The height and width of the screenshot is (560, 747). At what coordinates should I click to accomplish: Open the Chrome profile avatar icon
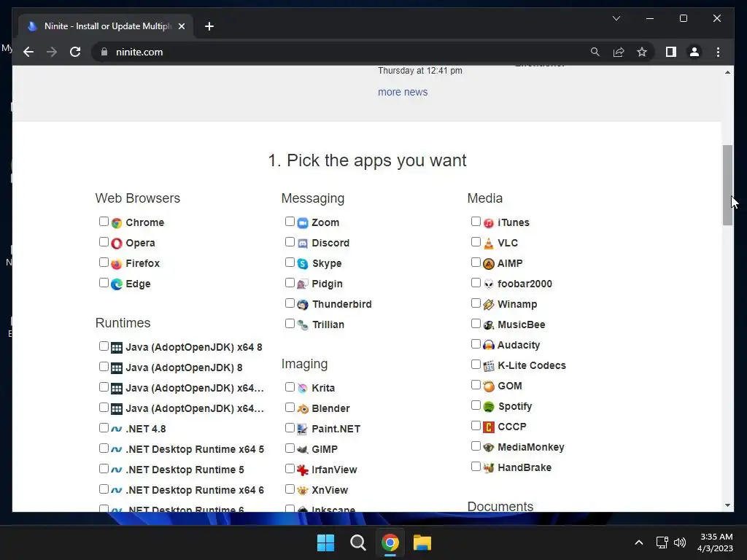pos(694,52)
